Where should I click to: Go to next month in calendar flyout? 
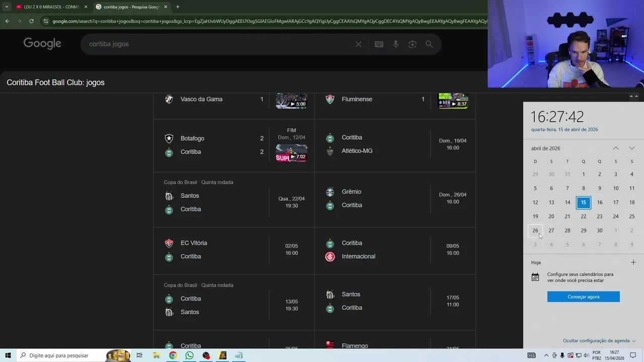click(x=632, y=148)
